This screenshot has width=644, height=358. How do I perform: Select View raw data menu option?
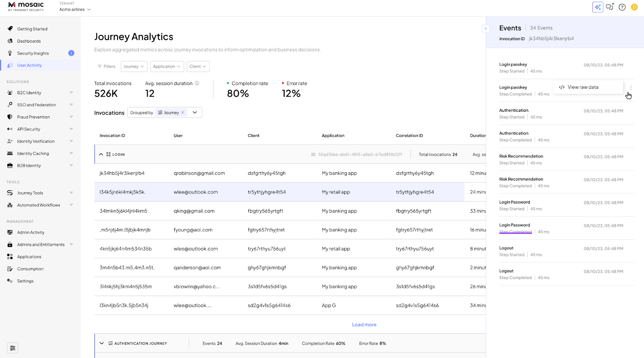click(582, 87)
